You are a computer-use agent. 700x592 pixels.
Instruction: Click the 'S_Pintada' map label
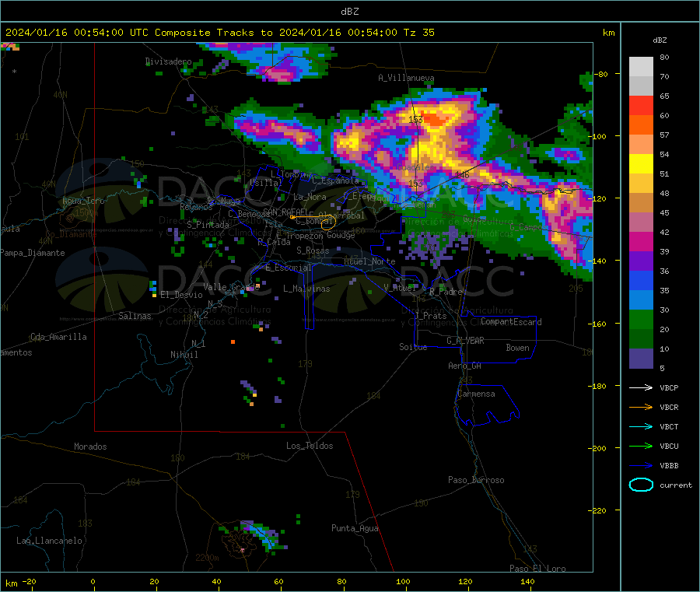tap(208, 225)
